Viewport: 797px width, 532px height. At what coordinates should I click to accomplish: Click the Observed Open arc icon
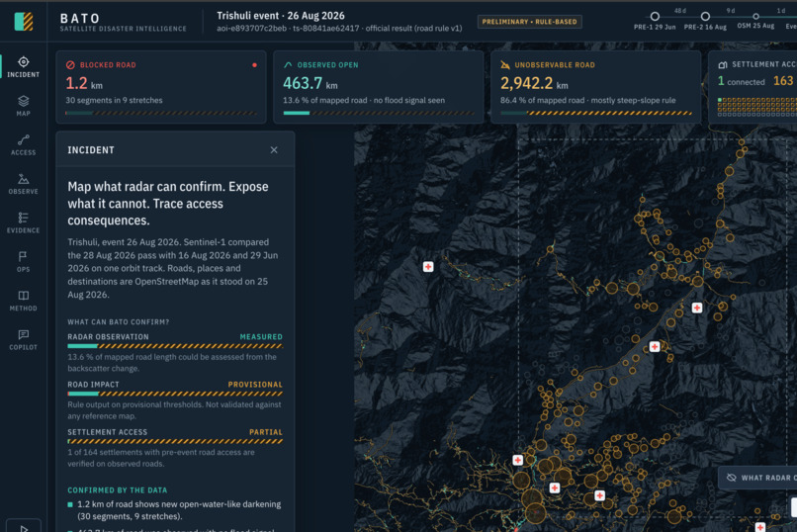pyautogui.click(x=288, y=65)
